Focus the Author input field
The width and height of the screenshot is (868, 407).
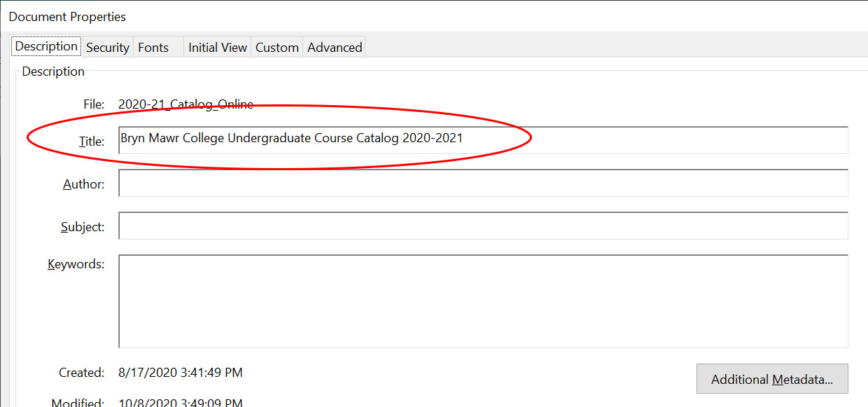coord(483,183)
